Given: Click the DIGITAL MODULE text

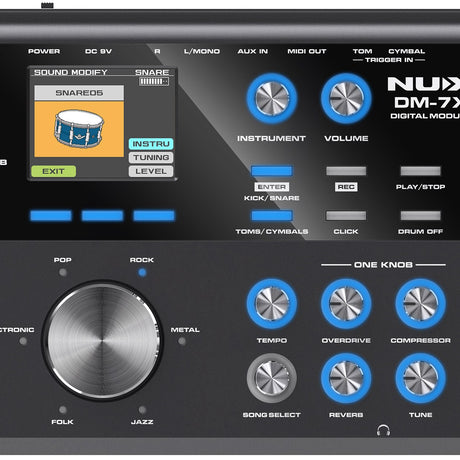Looking at the screenshot, I should point(425,116).
